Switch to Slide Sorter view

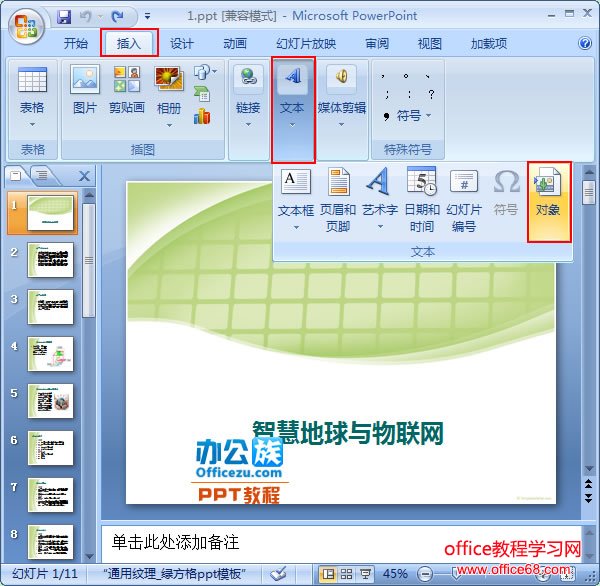[x=347, y=574]
